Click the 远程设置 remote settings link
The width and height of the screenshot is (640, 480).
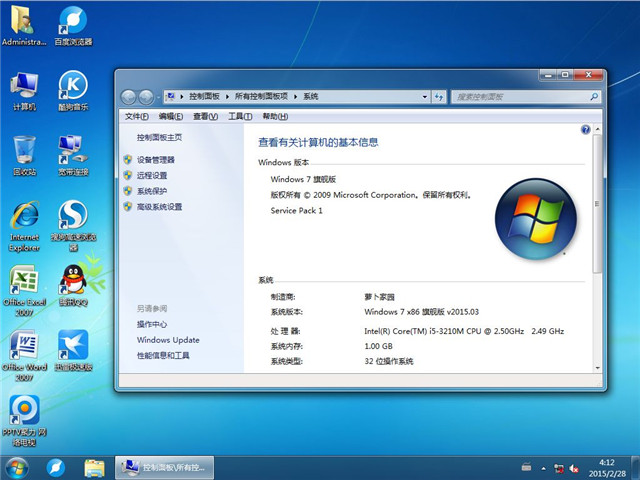(153, 175)
